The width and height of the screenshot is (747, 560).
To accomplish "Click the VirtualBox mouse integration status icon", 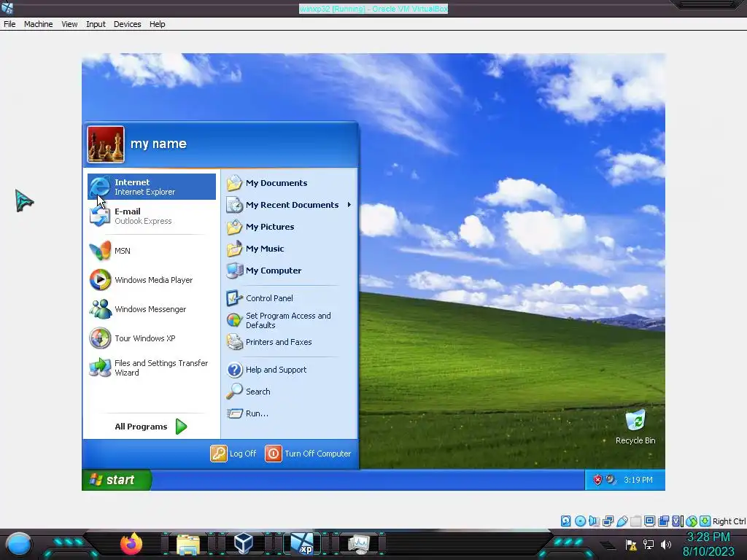I will (692, 521).
